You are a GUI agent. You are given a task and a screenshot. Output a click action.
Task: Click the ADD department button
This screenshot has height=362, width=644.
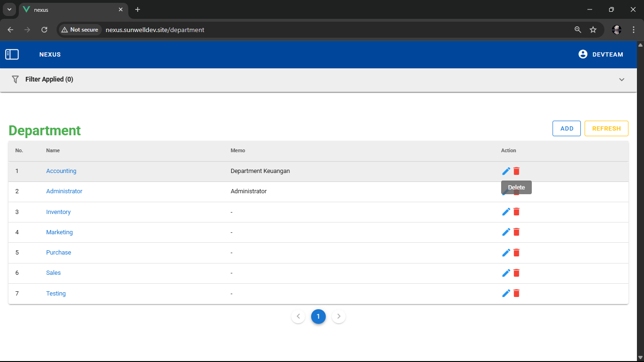click(x=566, y=129)
